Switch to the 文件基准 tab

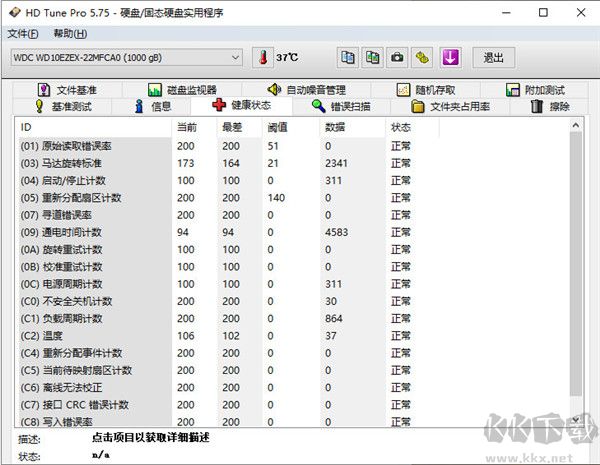coord(67,90)
